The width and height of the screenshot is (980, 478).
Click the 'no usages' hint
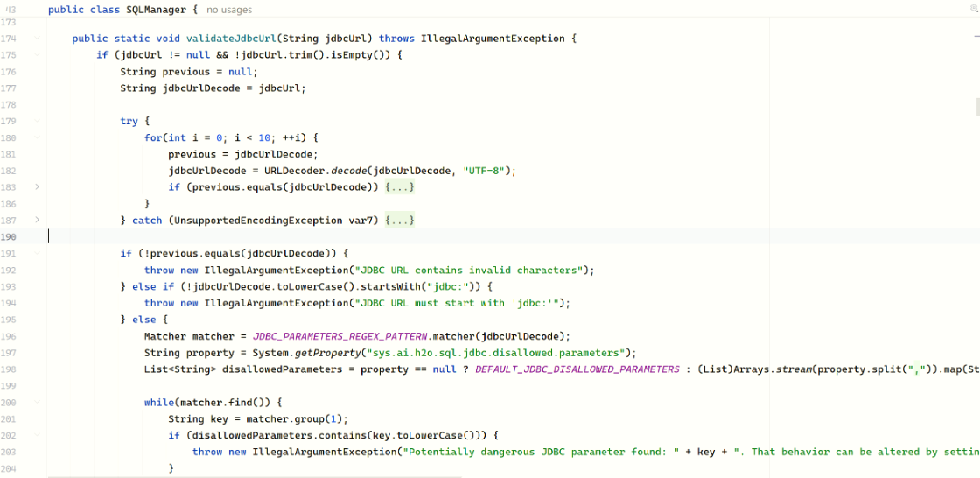click(x=229, y=10)
